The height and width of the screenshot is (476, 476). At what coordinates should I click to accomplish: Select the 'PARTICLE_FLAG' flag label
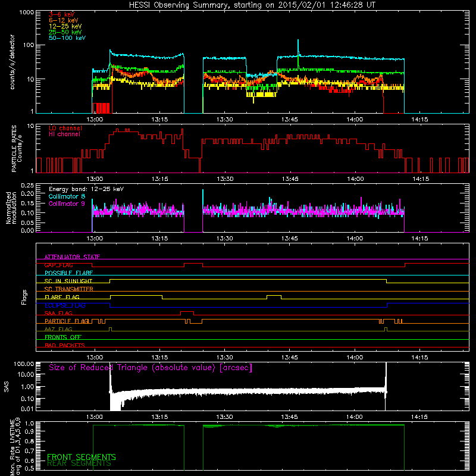pyautogui.click(x=67, y=321)
